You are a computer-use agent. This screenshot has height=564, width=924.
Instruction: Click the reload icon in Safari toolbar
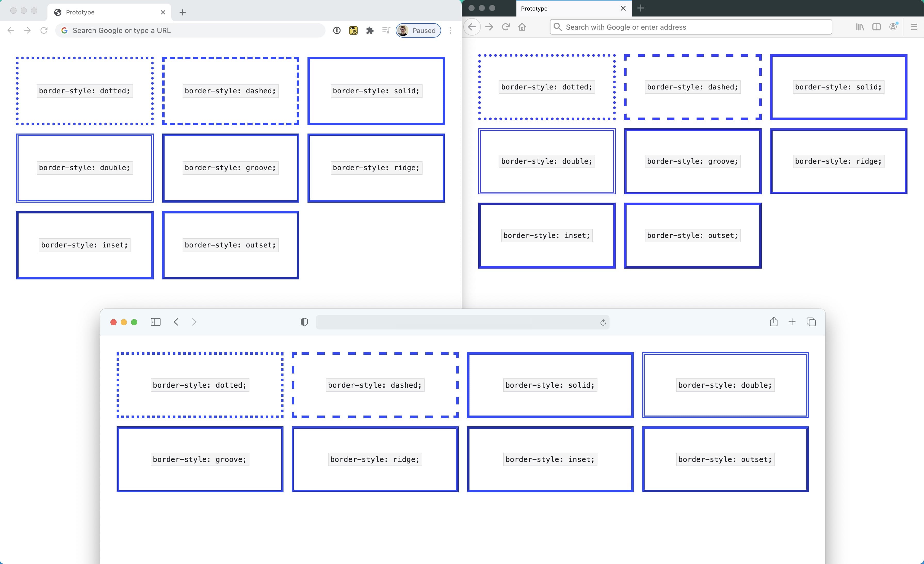(602, 322)
